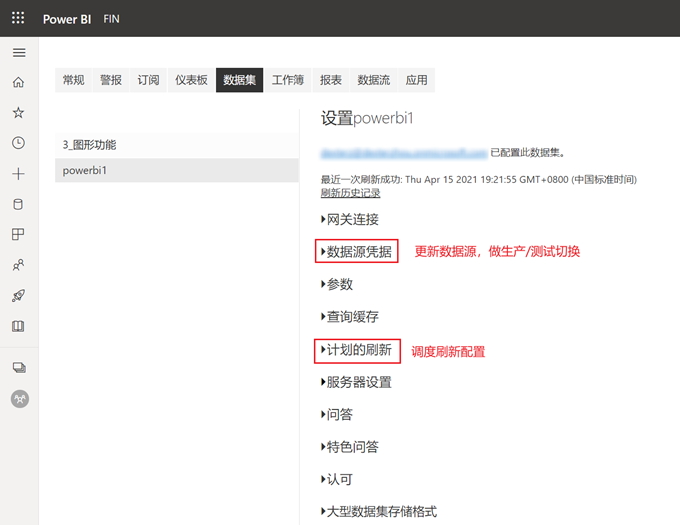680x525 pixels.
Task: Open Workspaces icon in sidebar
Action: pyautogui.click(x=19, y=368)
